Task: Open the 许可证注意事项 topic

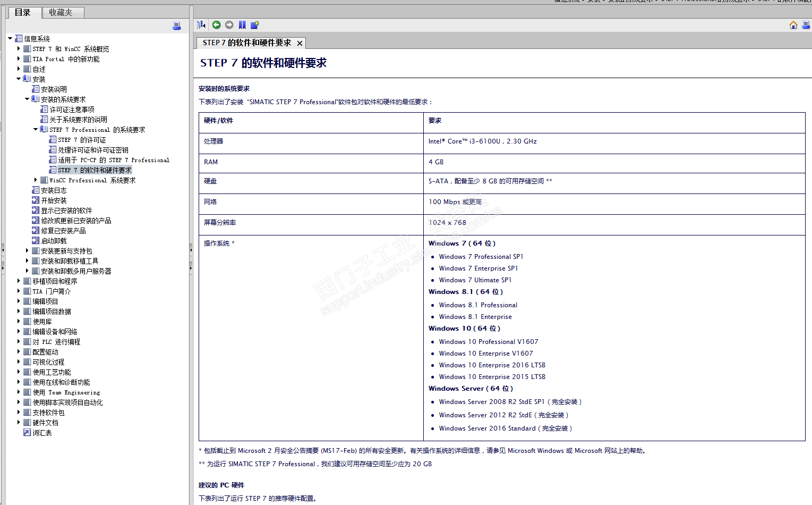Action: 72,110
